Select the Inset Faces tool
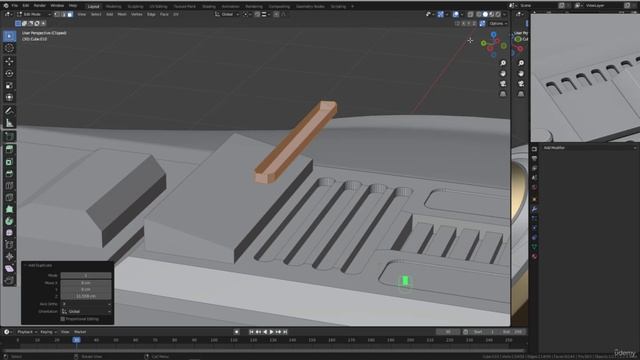The width and height of the screenshot is (640, 360). point(9,162)
